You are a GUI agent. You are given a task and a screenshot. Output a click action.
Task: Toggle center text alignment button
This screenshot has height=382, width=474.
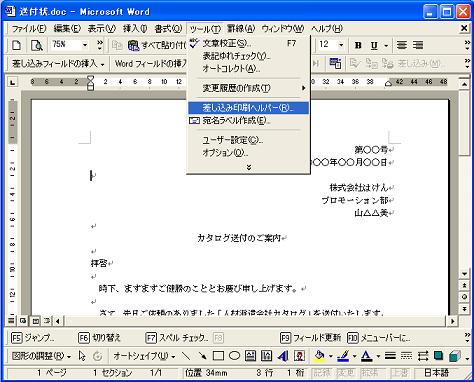click(x=402, y=45)
